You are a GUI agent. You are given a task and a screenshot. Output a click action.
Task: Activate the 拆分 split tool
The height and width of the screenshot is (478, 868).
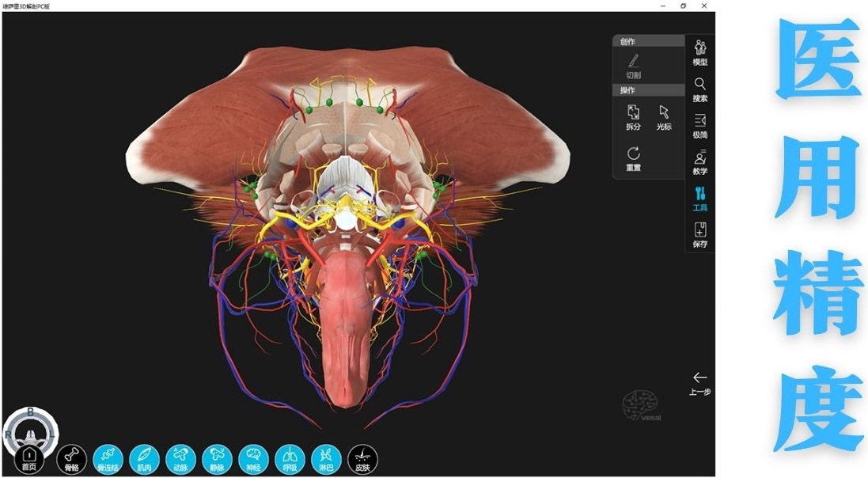click(633, 117)
